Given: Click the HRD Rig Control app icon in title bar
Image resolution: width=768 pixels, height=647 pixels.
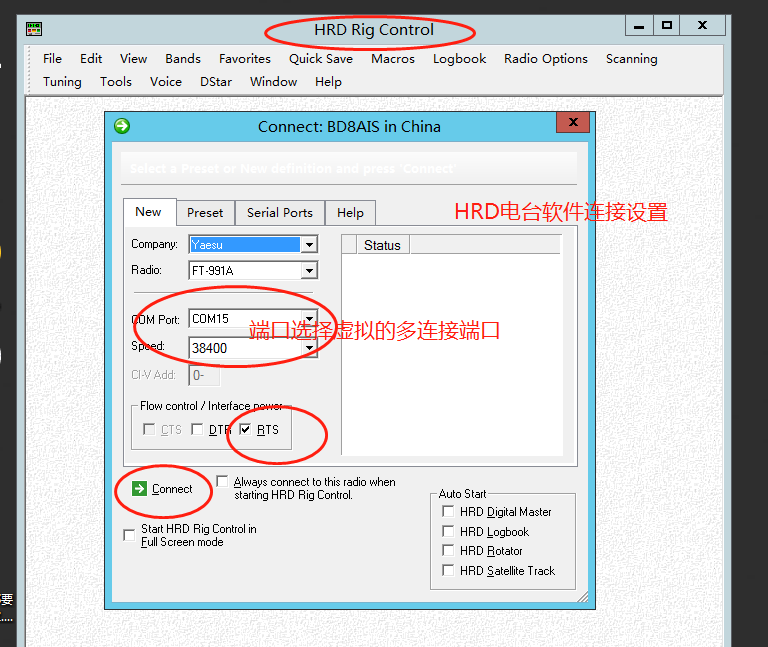Looking at the screenshot, I should click(34, 29).
